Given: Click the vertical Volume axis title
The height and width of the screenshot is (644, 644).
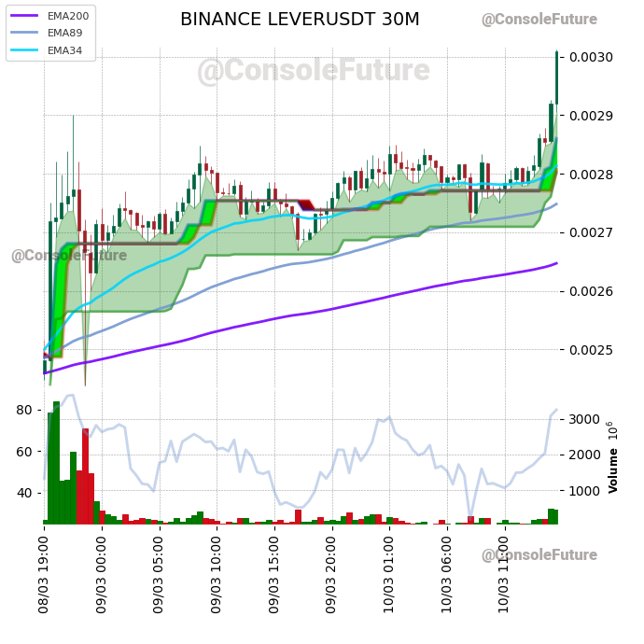Looking at the screenshot, I should pyautogui.click(x=613, y=470).
